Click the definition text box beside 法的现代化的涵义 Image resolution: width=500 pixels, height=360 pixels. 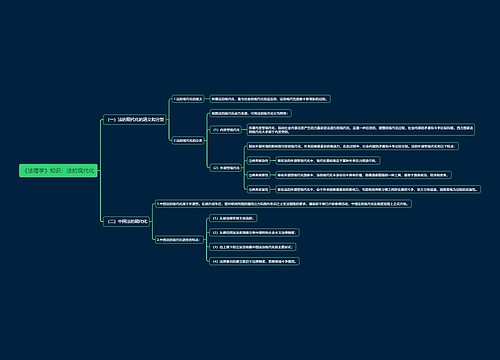270,99
